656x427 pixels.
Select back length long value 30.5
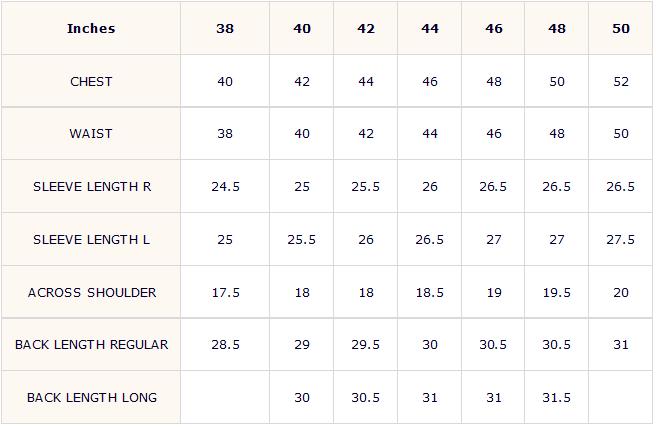(x=366, y=397)
